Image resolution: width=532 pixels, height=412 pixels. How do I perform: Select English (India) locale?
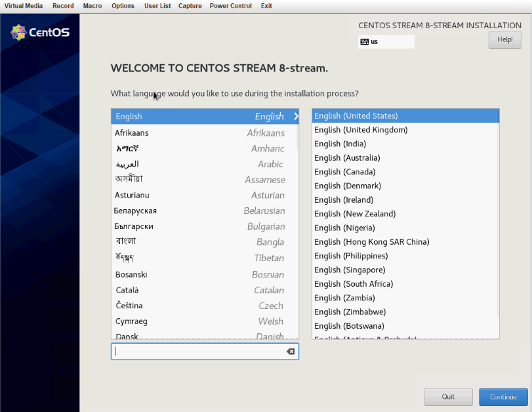pyautogui.click(x=405, y=144)
